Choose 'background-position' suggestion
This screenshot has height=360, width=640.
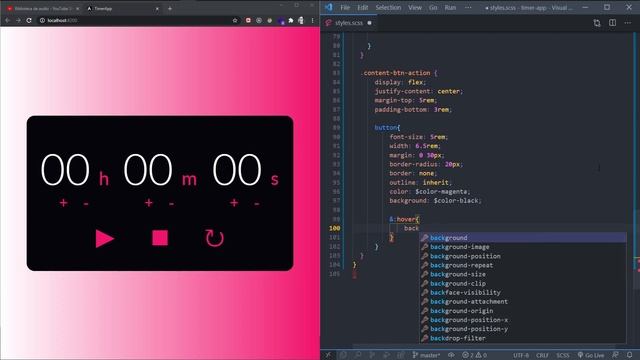coord(523,256)
